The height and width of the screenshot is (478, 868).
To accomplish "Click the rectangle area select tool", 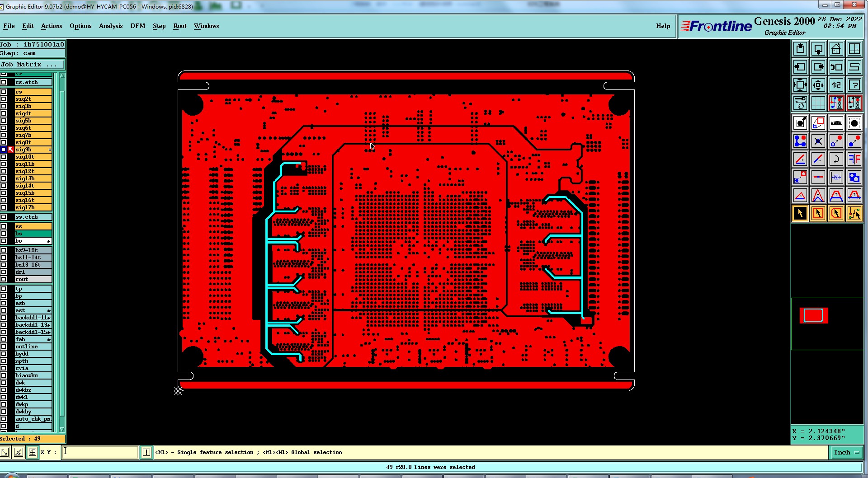I will pyautogui.click(x=818, y=213).
